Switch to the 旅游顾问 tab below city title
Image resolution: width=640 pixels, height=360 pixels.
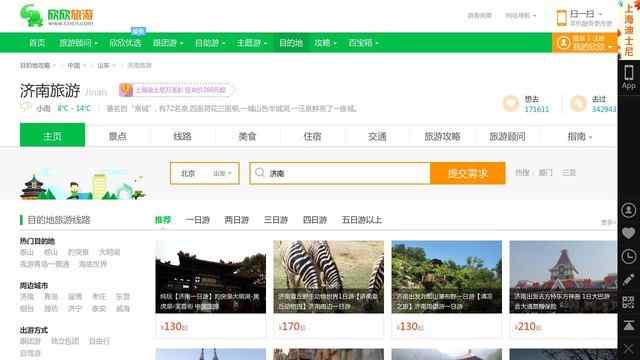point(507,136)
